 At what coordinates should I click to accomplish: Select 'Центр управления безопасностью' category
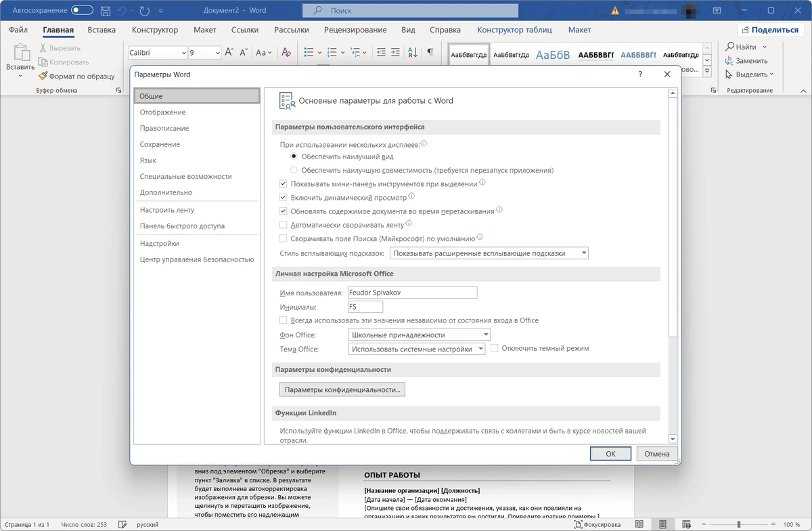click(197, 259)
